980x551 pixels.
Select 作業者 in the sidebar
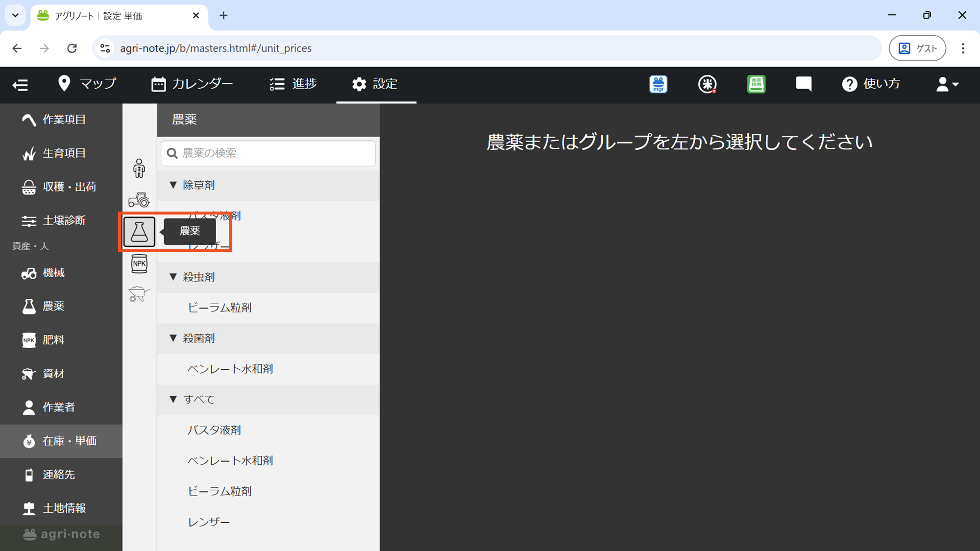(61, 407)
